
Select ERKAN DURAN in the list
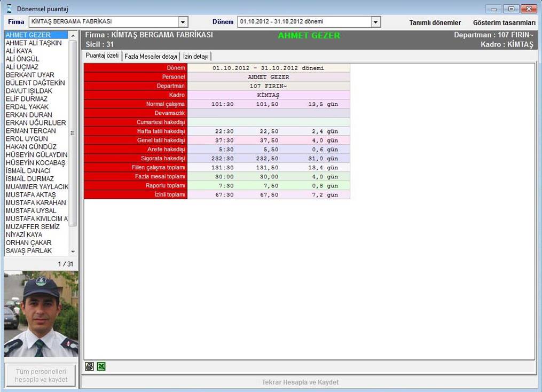tap(29, 115)
